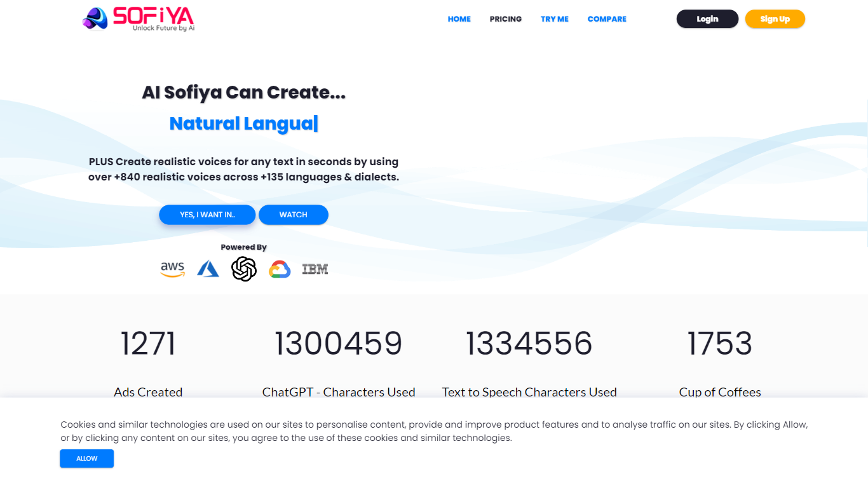
Task: Click the Cup of Coffees counter 1753
Action: [720, 343]
